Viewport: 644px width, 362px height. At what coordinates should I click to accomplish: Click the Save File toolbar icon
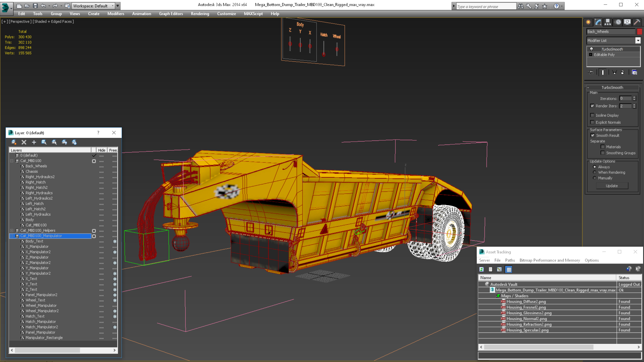pyautogui.click(x=35, y=6)
